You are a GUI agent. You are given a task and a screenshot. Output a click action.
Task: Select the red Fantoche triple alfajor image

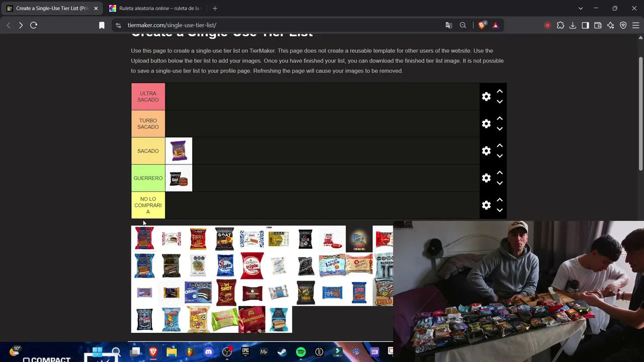coord(252,265)
